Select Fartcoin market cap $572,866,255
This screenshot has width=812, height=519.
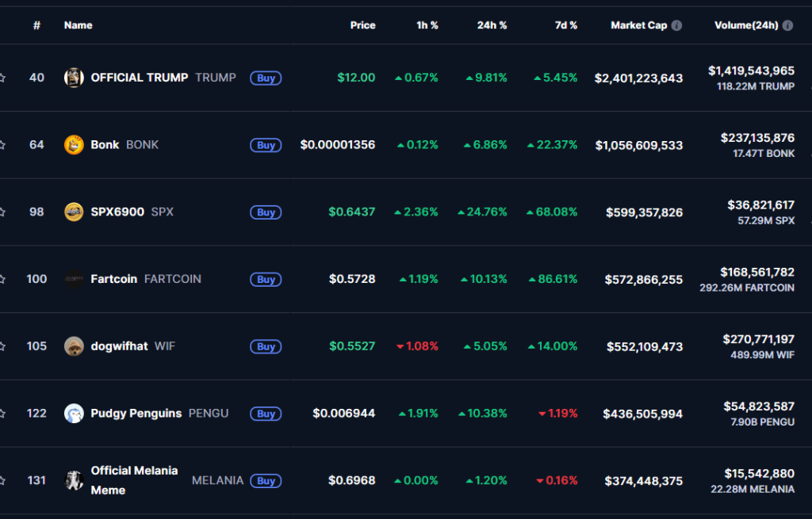point(644,280)
